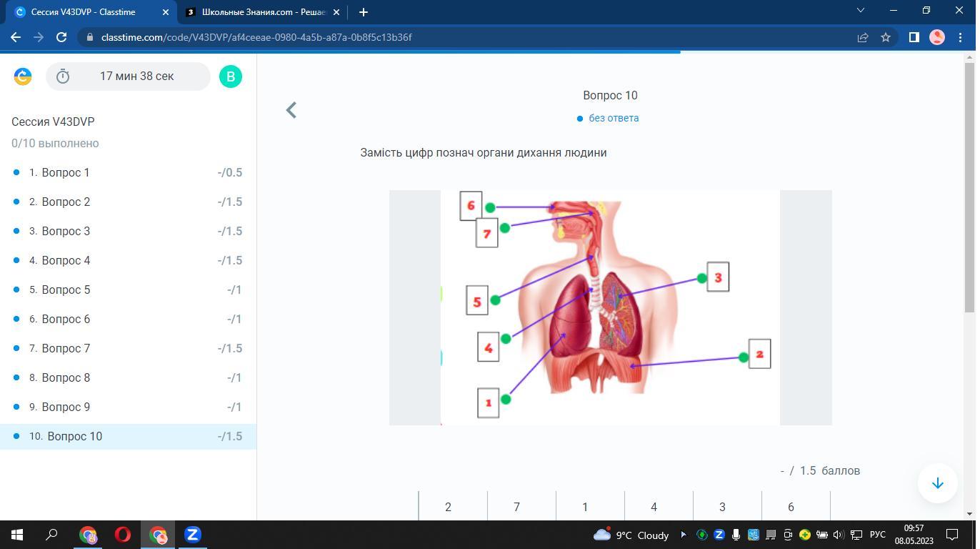
Task: Click the Classtime logo icon
Action: tap(23, 76)
